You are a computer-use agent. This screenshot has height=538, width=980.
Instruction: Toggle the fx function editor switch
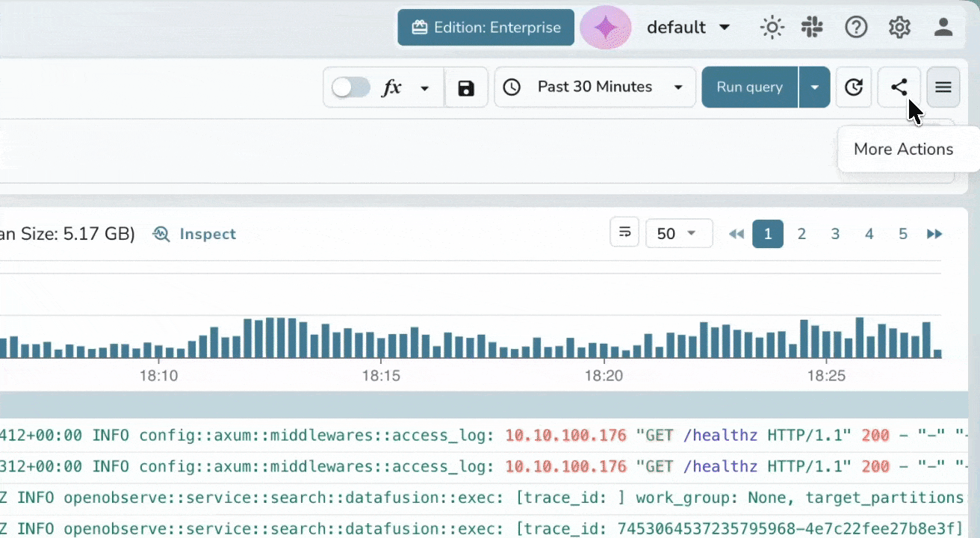pos(351,87)
